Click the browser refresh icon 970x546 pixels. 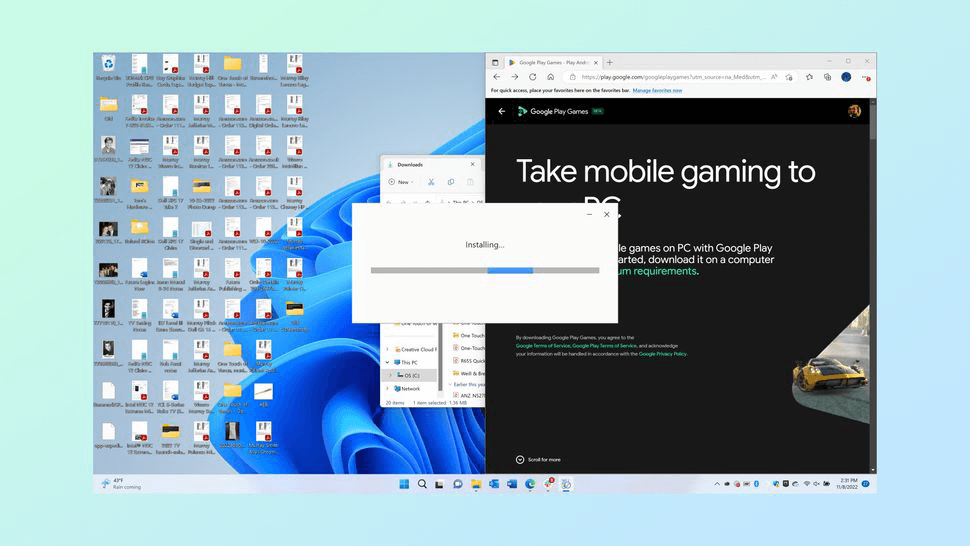pyautogui.click(x=532, y=77)
